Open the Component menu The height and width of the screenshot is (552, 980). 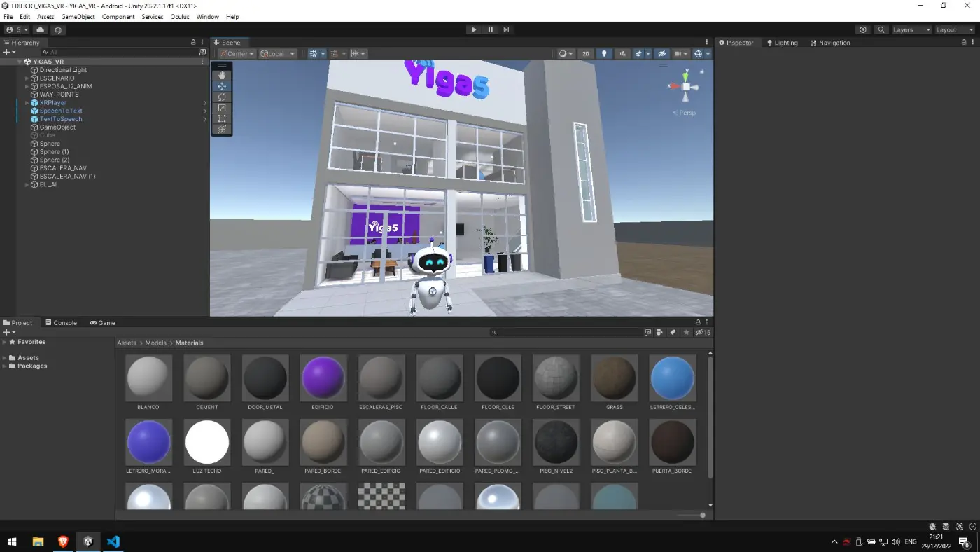118,17
